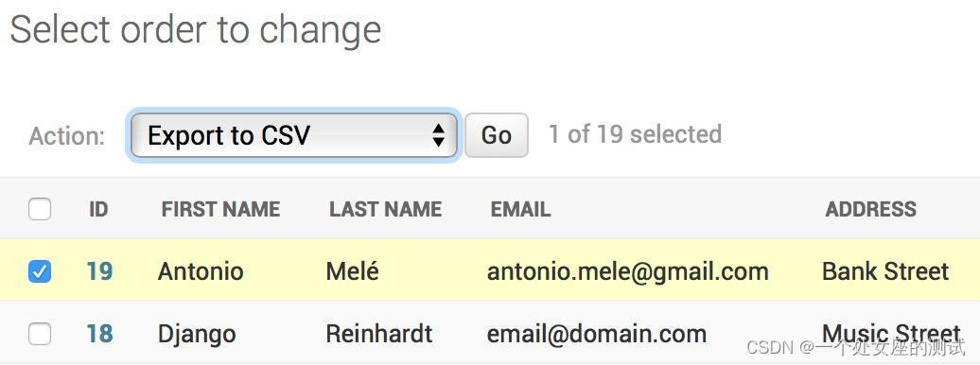Click the last name Reinhardt cell

pos(379,334)
